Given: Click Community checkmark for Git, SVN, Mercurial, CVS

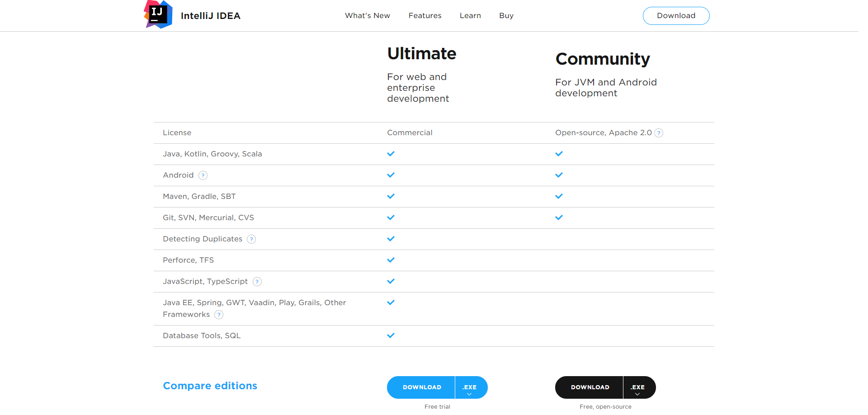Looking at the screenshot, I should [x=559, y=217].
